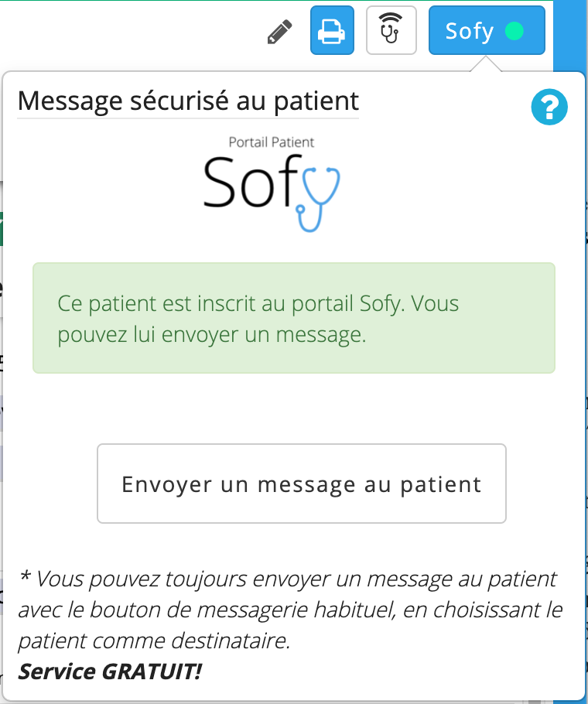Click the Service GRATUIT! bold text
The width and height of the screenshot is (588, 704).
[110, 672]
